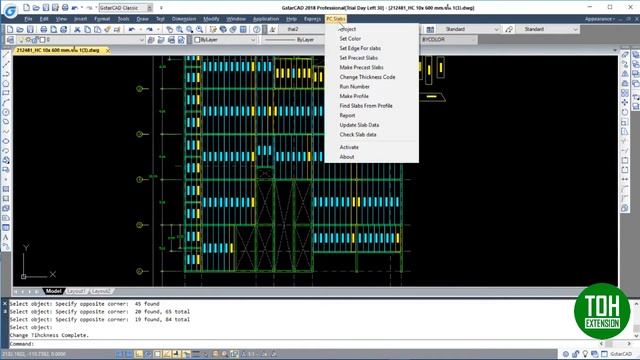
Task: Click the GstarCAD application logo button
Action: pyautogui.click(x=10, y=10)
